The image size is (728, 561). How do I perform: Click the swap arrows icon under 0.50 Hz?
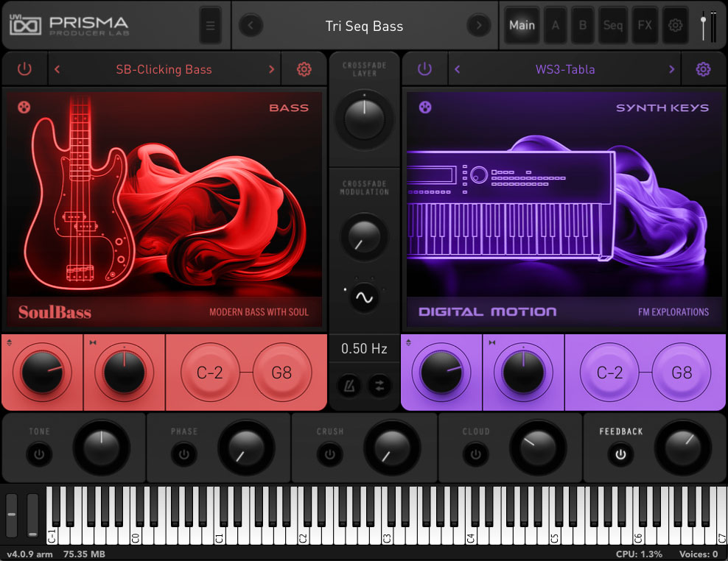(379, 386)
